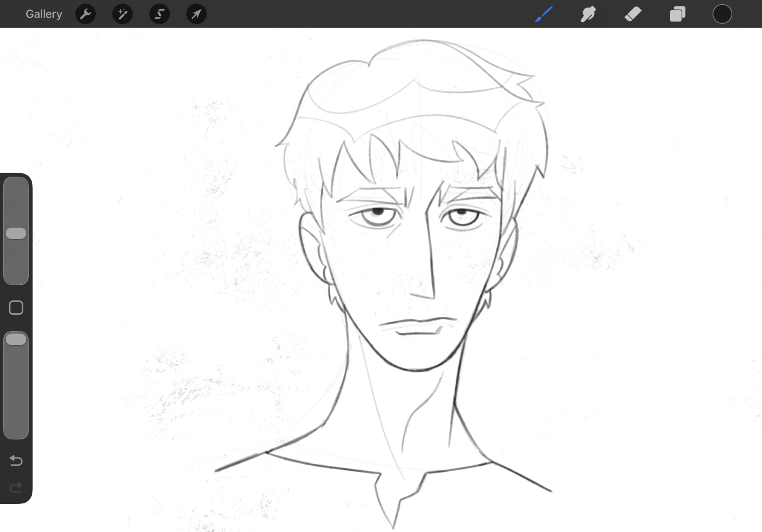The height and width of the screenshot is (532, 762).
Task: Undo the last stroke
Action: click(16, 460)
